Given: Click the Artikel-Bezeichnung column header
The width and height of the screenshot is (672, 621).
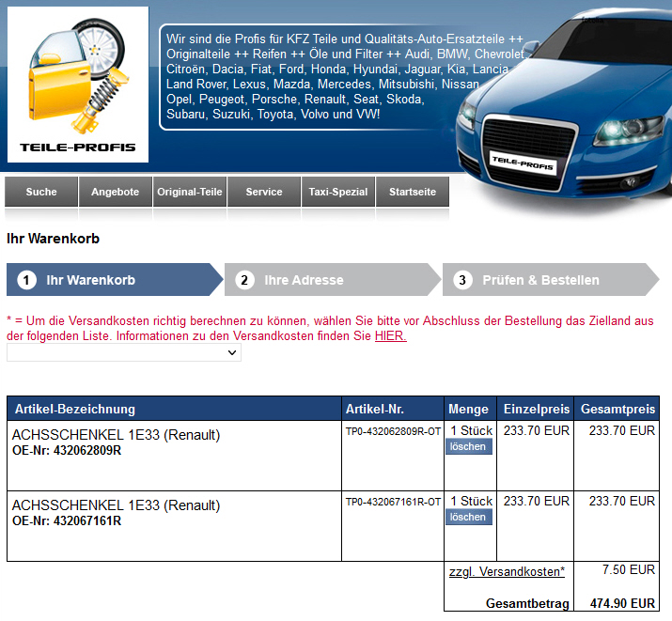Looking at the screenshot, I should tap(75, 409).
